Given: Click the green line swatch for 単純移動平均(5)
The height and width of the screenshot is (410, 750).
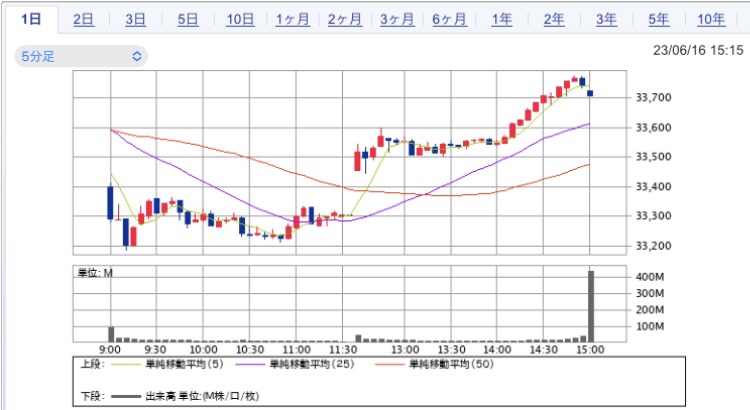Looking at the screenshot, I should (126, 365).
